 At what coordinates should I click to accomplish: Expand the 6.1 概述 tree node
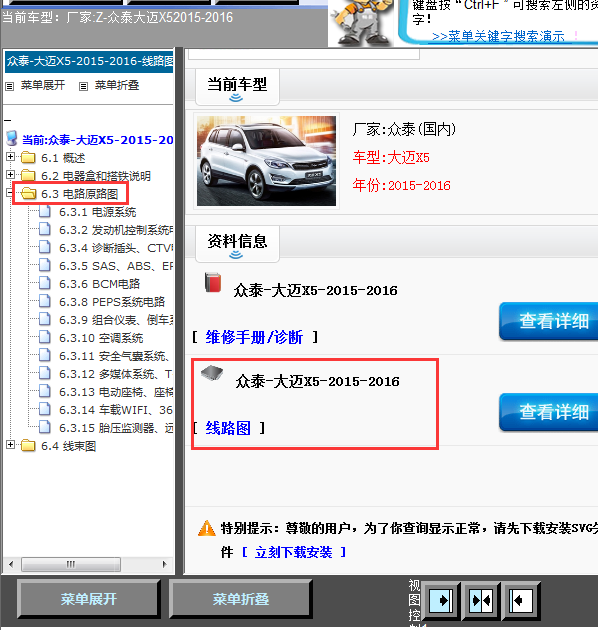[10, 157]
